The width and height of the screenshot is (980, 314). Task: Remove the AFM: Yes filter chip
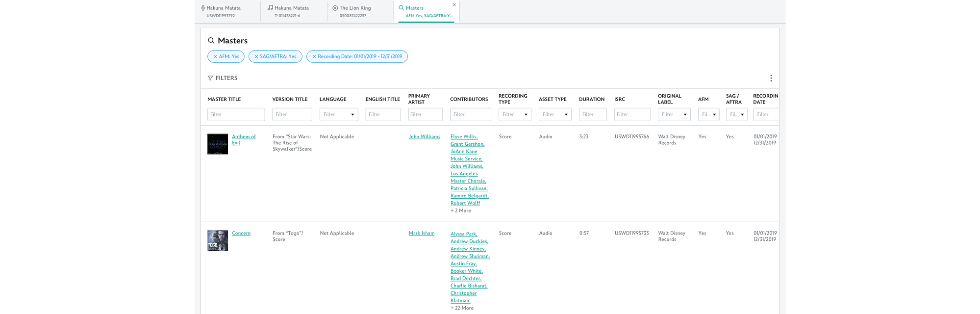pyautogui.click(x=215, y=56)
